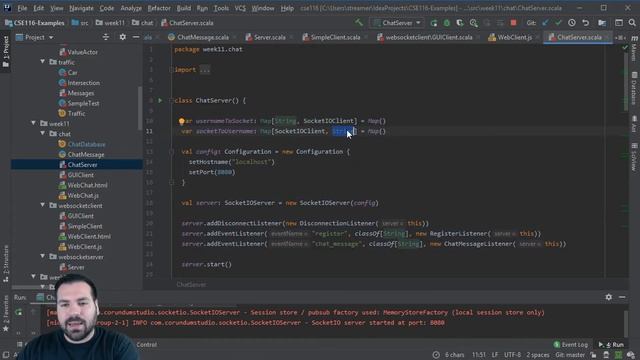Open the Run tool window button at the bottom
The height and width of the screenshot is (360, 640).
click(x=611, y=345)
